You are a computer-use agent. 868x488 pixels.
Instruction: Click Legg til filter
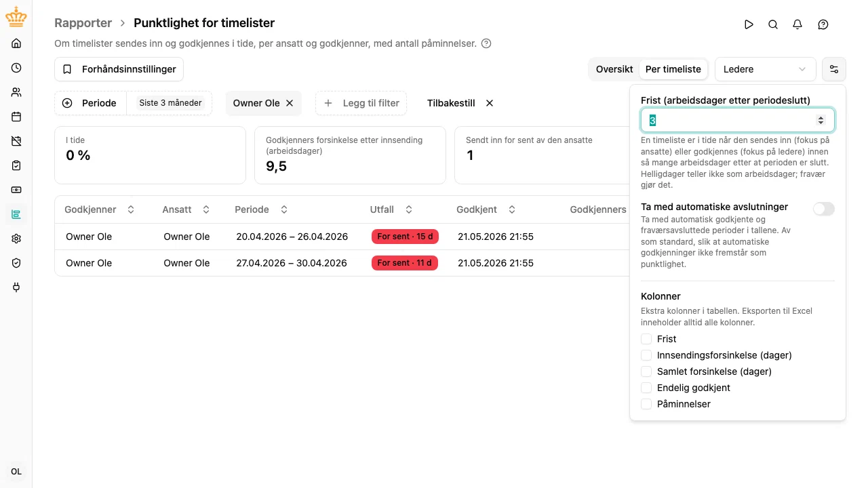click(361, 103)
